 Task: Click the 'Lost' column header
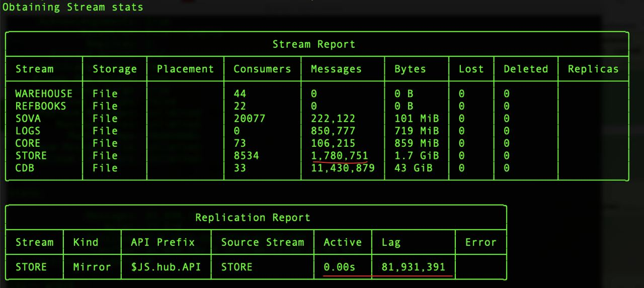coord(471,69)
